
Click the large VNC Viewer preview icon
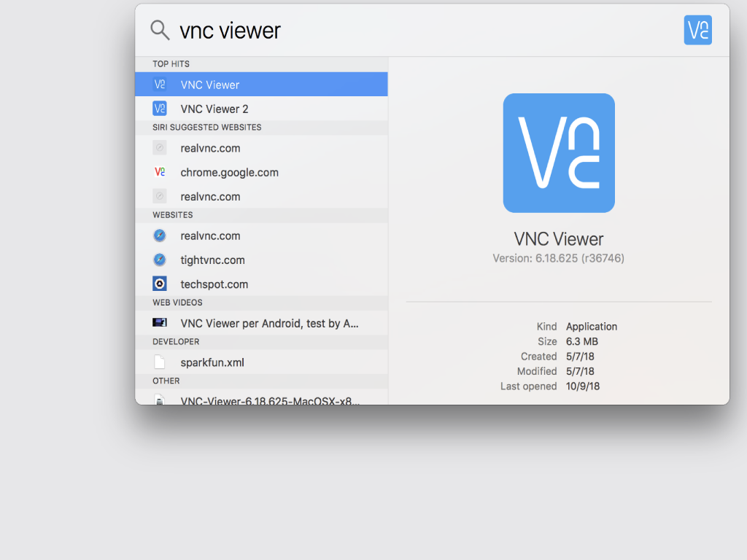(559, 153)
